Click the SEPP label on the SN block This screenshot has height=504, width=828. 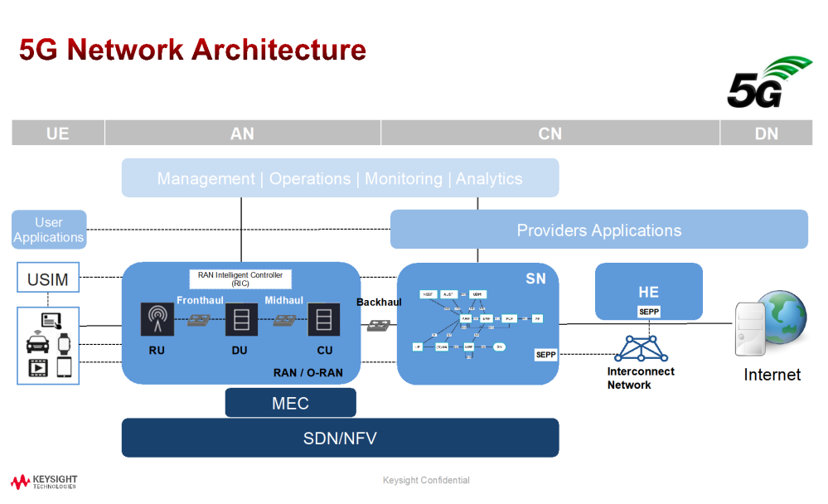tap(546, 355)
